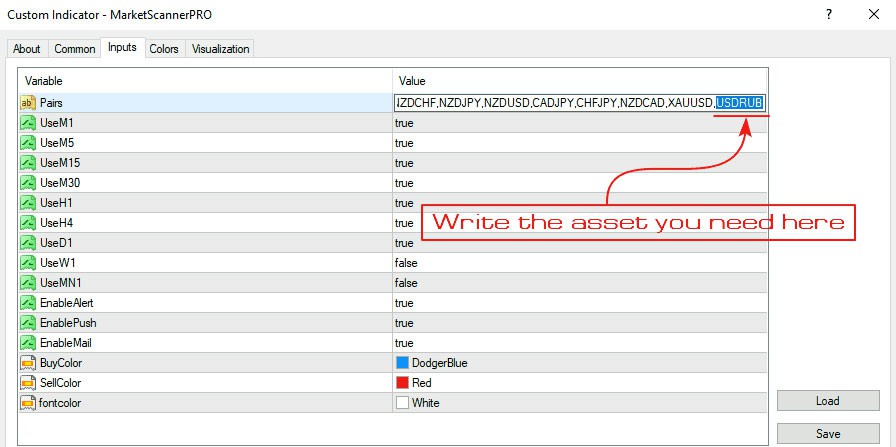Open the EnableMail value dropdown
This screenshot has height=447, width=896.
tap(579, 343)
